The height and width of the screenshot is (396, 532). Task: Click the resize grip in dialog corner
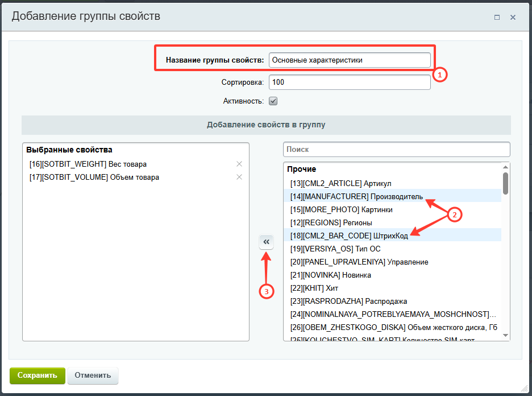pos(525,388)
